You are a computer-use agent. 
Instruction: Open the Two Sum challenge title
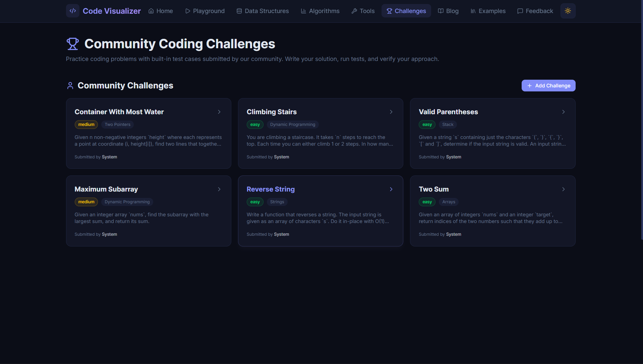click(433, 189)
